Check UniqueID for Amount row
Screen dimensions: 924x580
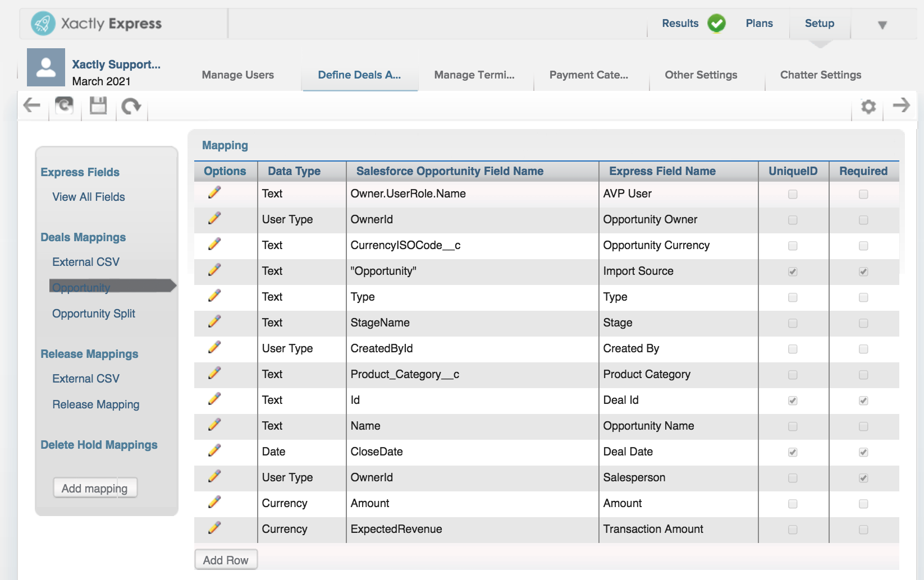coord(793,504)
